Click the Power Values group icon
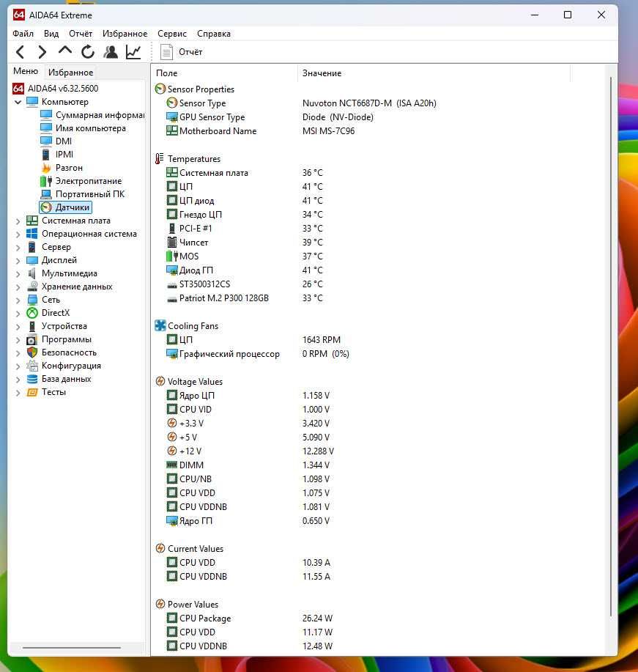Screen dimensions: 638x672 160,605
